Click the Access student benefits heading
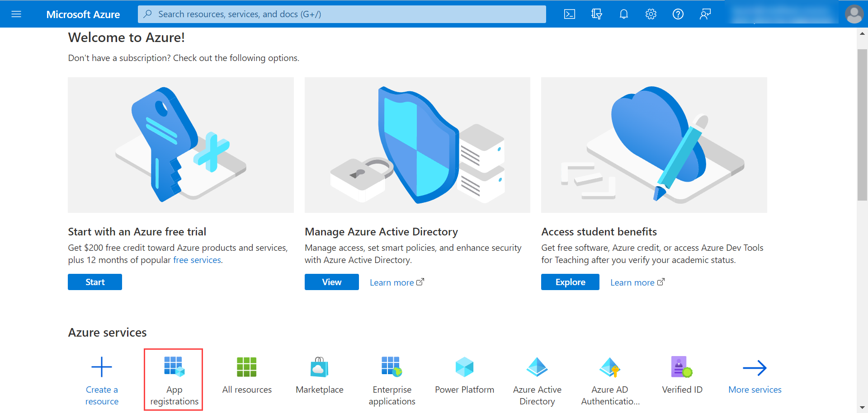The height and width of the screenshot is (413, 868). (599, 232)
